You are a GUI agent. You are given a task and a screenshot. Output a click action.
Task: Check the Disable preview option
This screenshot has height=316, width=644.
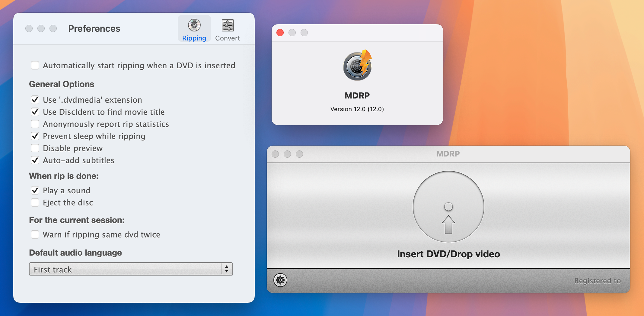pyautogui.click(x=35, y=148)
